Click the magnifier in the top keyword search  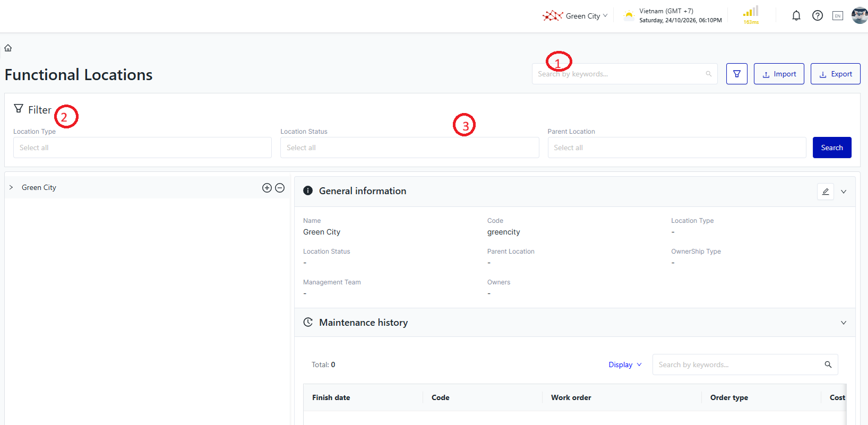point(709,74)
